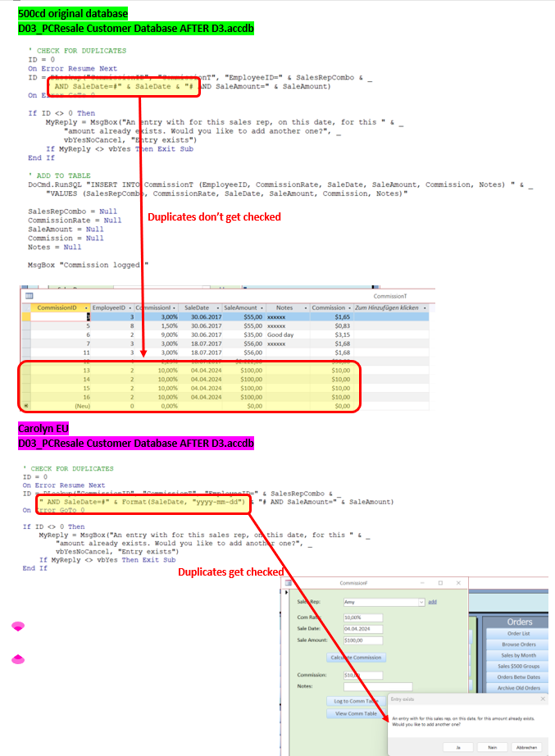Open the Notes column header dropdown
555x756 pixels.
coord(304,307)
